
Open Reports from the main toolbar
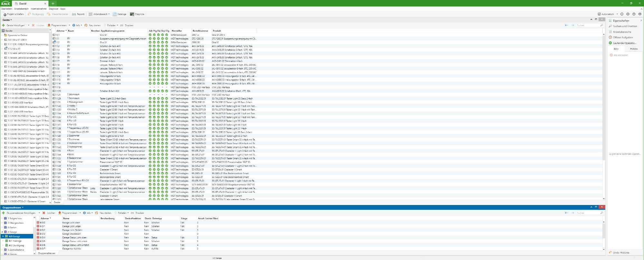(x=78, y=14)
